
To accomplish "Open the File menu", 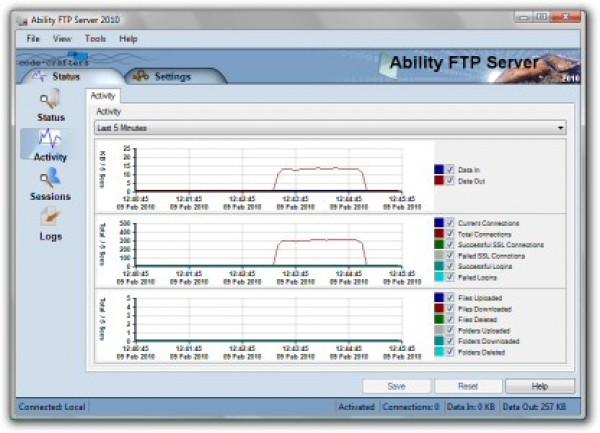I will pyautogui.click(x=33, y=38).
